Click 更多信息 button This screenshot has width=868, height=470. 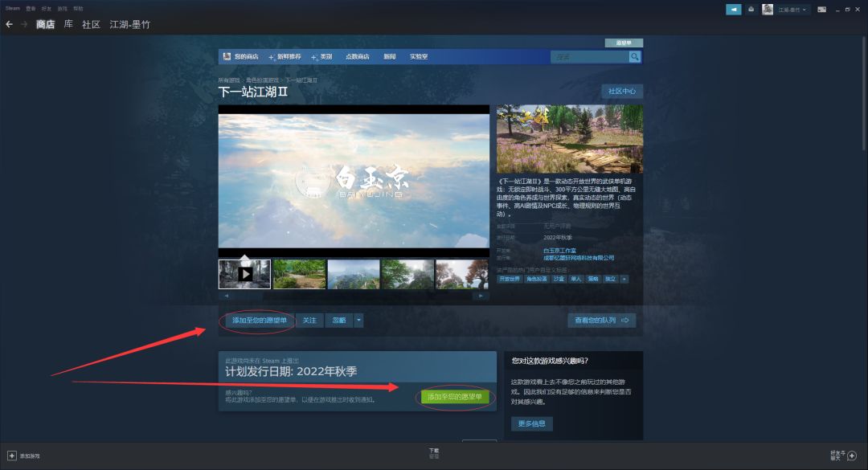(532, 423)
